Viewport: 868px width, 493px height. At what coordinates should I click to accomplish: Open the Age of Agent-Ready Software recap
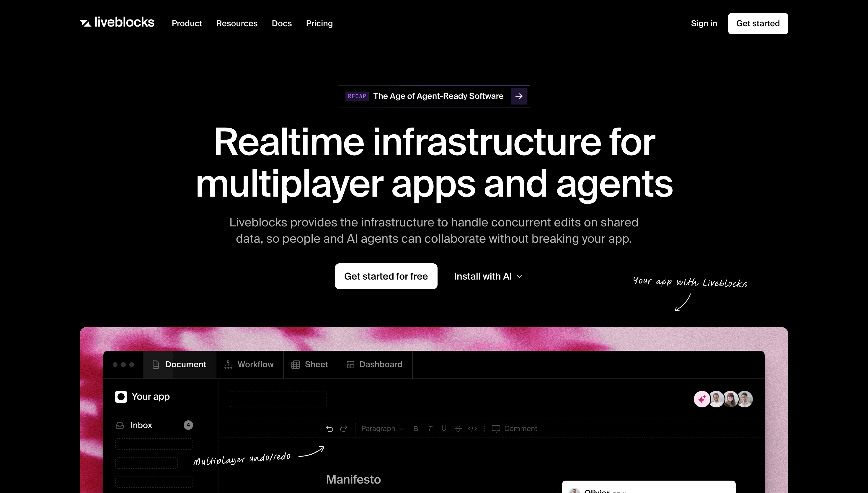coord(434,96)
